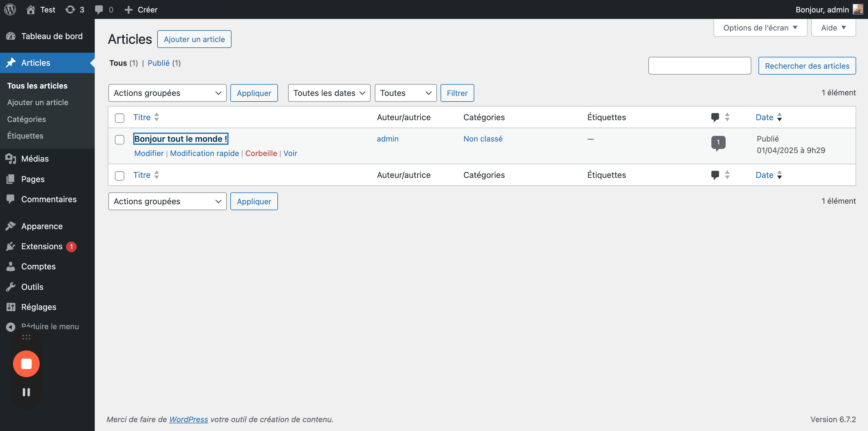Viewport: 868px width, 431px height.
Task: Click Comptes user icon
Action: pyautogui.click(x=10, y=266)
